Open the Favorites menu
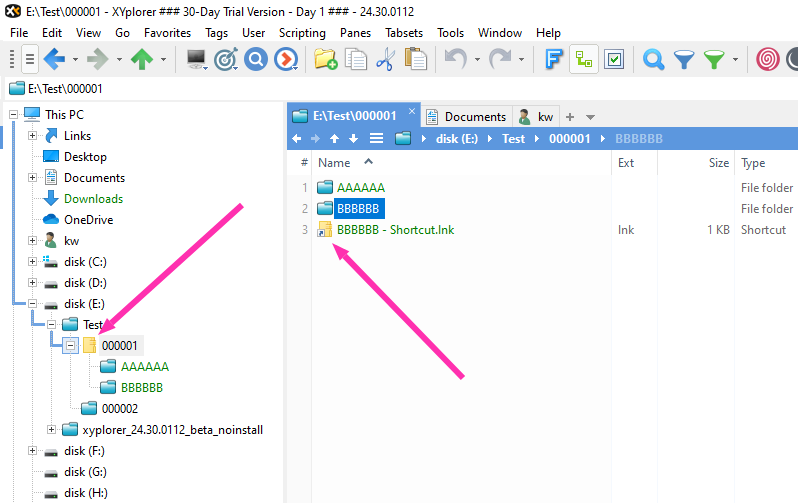 [167, 33]
